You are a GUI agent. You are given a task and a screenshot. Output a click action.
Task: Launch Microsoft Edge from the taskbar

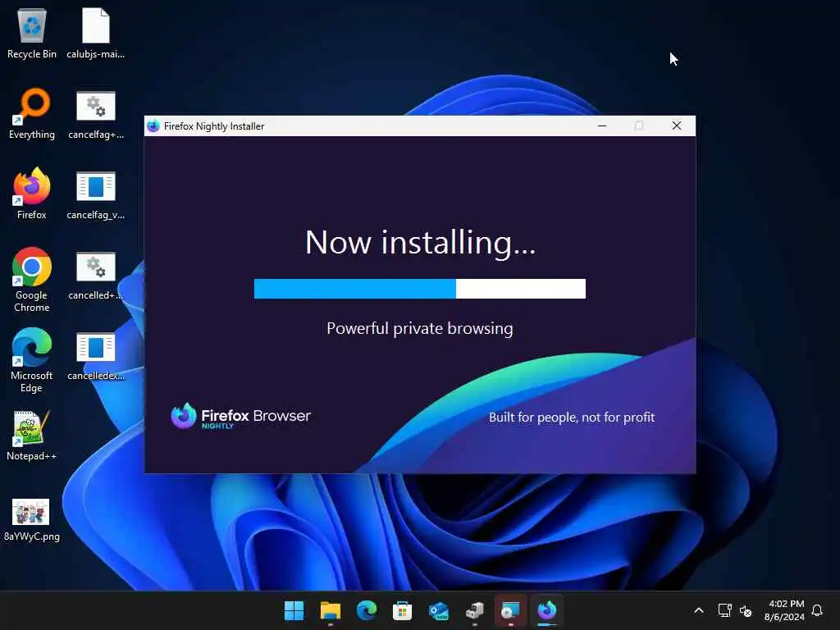point(367,610)
